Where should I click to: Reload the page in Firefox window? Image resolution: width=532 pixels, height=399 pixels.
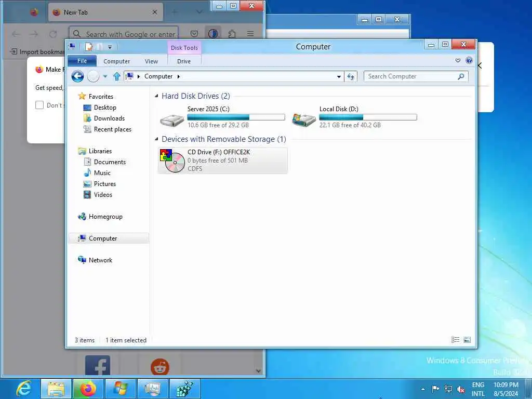(53, 34)
